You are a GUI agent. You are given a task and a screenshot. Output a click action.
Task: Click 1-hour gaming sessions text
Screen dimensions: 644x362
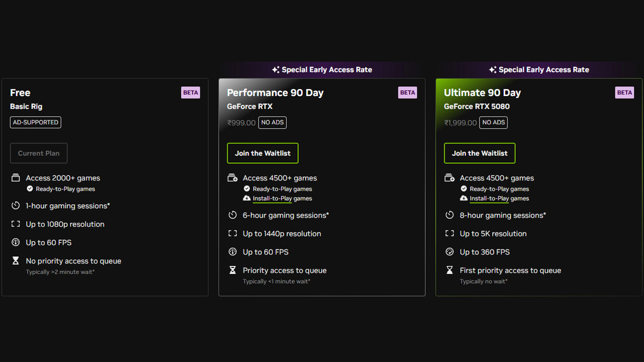coord(68,206)
